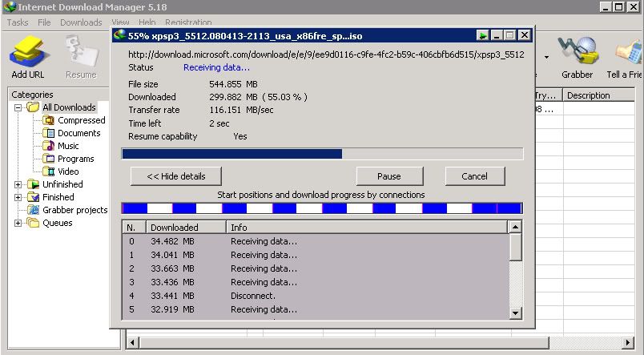Click the Receiving data... status text
644x355 pixels.
pos(216,67)
